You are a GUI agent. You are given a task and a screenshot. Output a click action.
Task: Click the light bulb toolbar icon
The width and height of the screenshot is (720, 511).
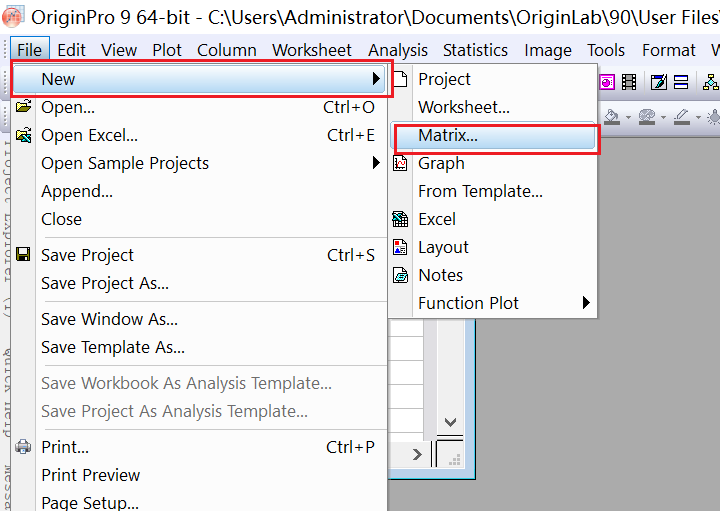(x=714, y=117)
